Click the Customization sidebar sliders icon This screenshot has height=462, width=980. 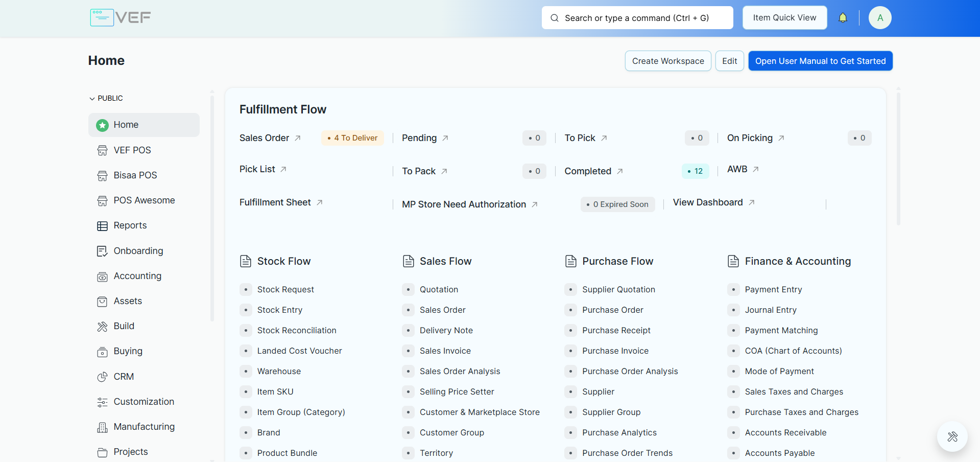102,402
